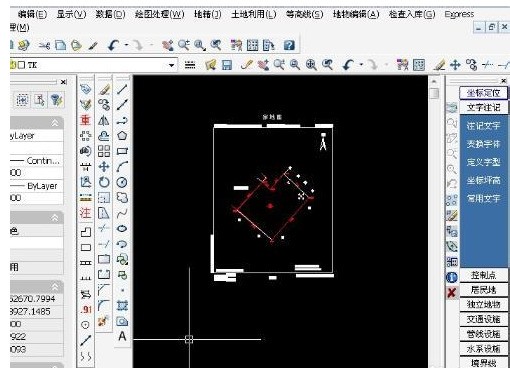Select the Polygon drawing tool
The image size is (510, 368).
pos(122,136)
